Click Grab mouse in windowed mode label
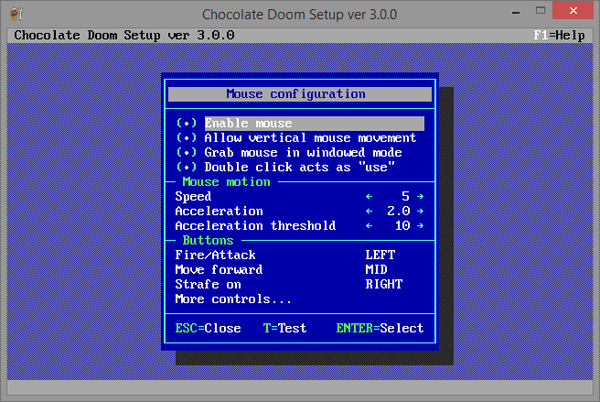 pos(303,153)
